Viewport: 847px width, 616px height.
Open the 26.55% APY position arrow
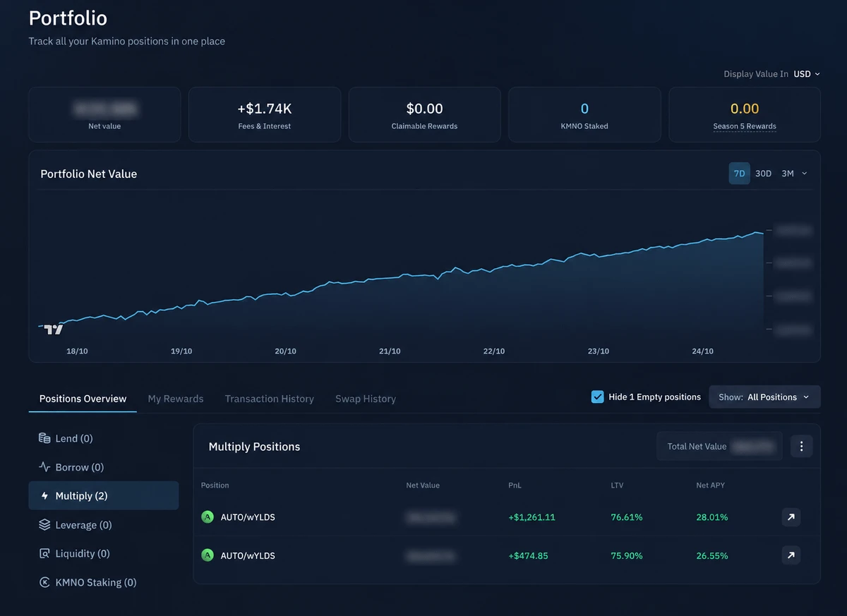tap(791, 555)
